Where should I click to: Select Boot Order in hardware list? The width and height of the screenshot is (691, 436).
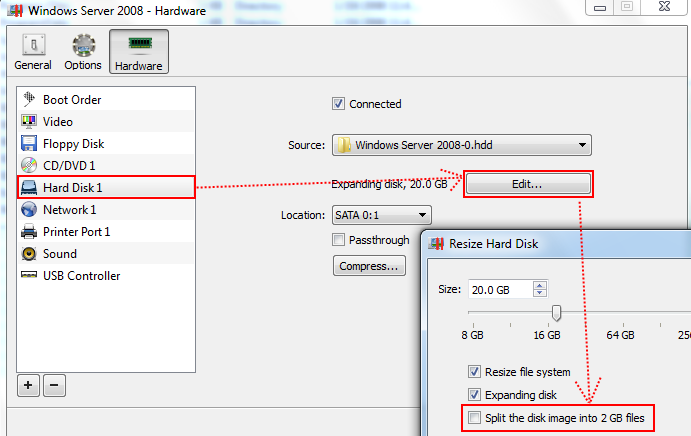(106, 99)
